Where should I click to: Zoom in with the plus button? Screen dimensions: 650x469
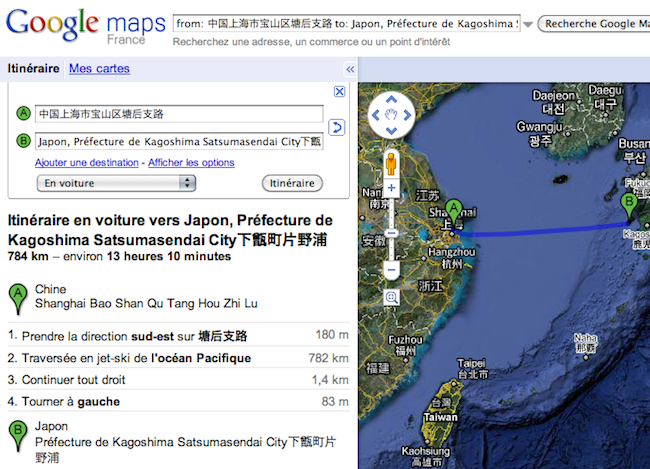[391, 188]
